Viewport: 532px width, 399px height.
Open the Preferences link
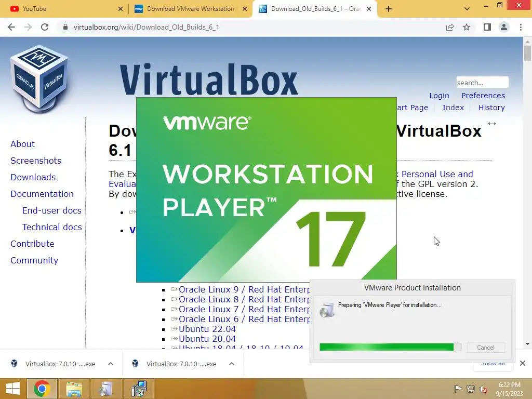pos(483,96)
